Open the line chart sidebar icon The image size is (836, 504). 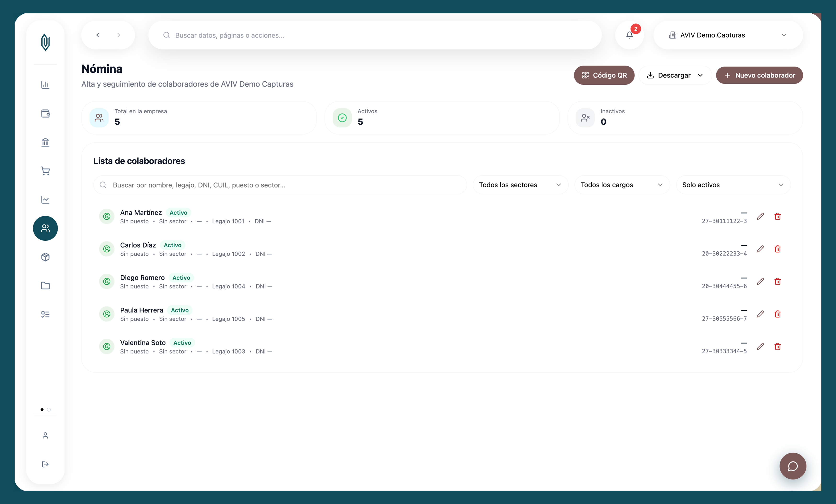(x=45, y=199)
